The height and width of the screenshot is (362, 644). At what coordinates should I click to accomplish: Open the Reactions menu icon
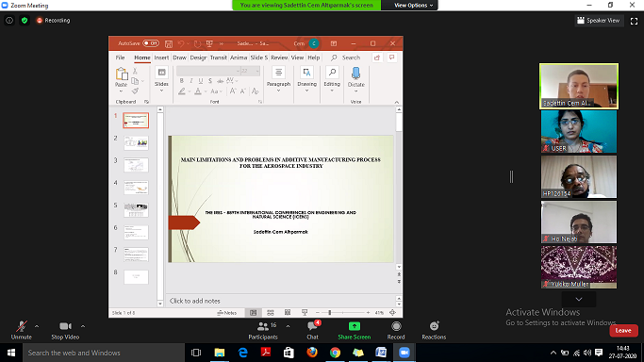coord(434,326)
